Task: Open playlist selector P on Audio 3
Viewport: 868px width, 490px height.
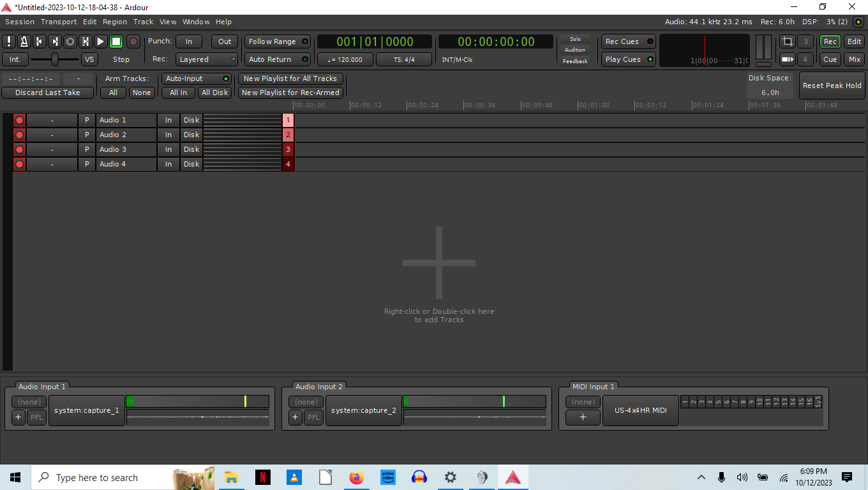Action: click(x=87, y=149)
